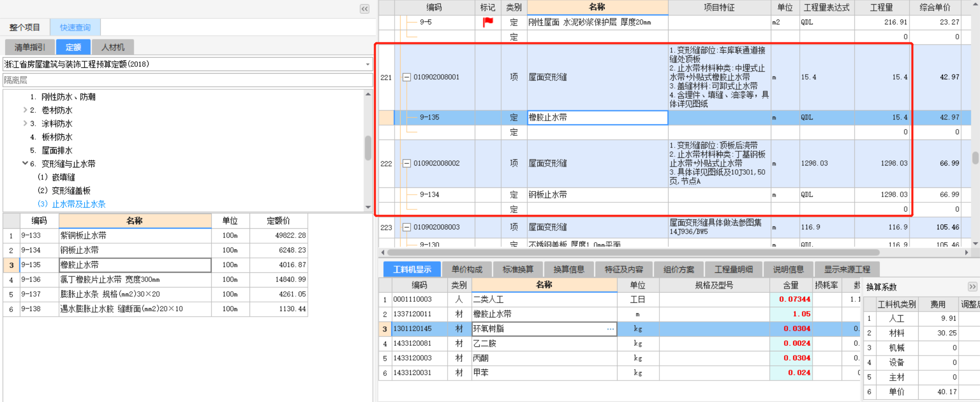Select tree item 板材防水
Viewport: 980px width, 402px height.
[57, 137]
